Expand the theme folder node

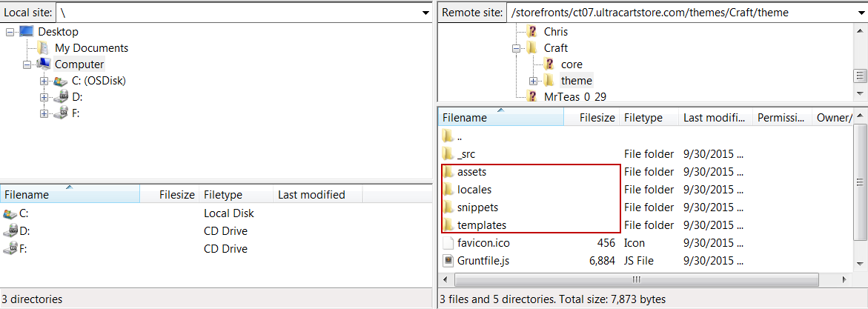[533, 81]
